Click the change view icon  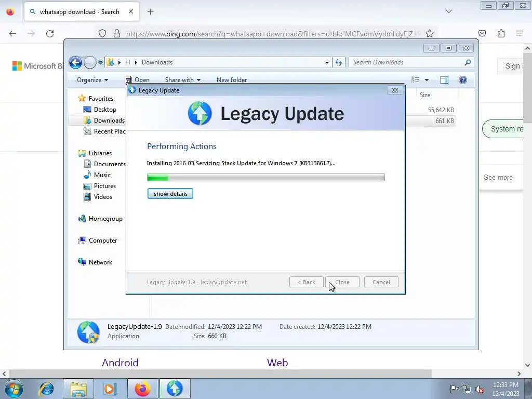tap(416, 80)
